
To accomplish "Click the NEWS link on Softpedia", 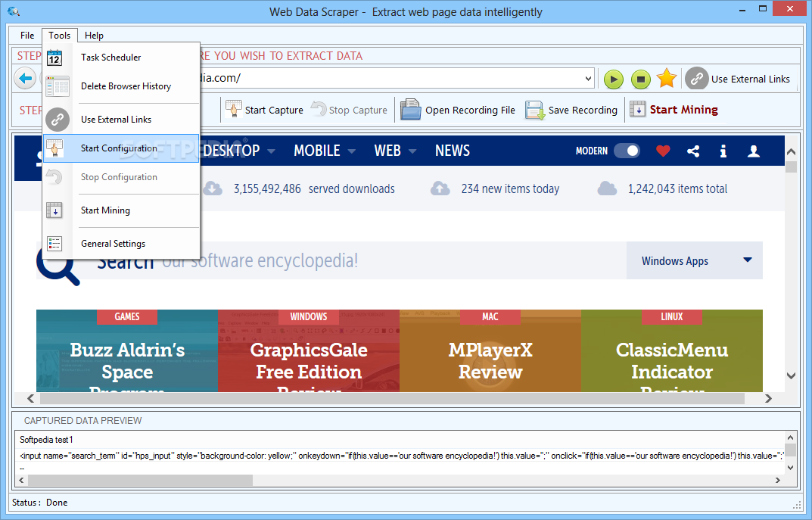I will (x=452, y=151).
